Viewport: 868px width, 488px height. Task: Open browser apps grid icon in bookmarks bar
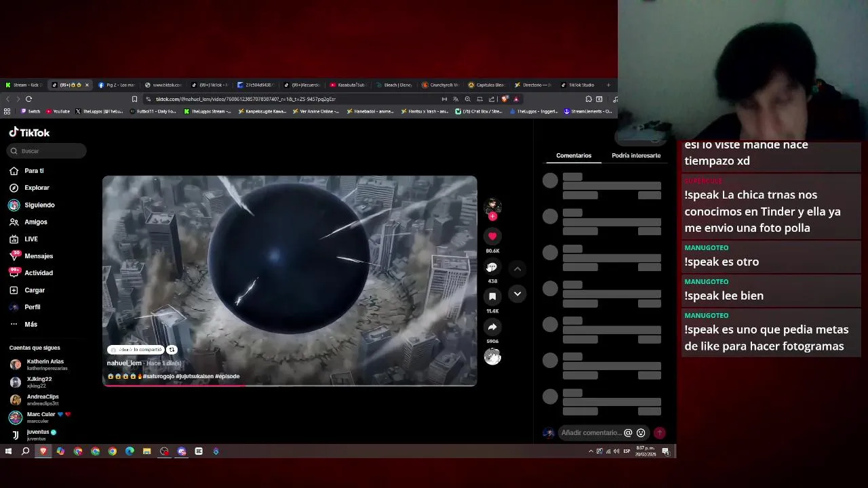pyautogui.click(x=7, y=111)
